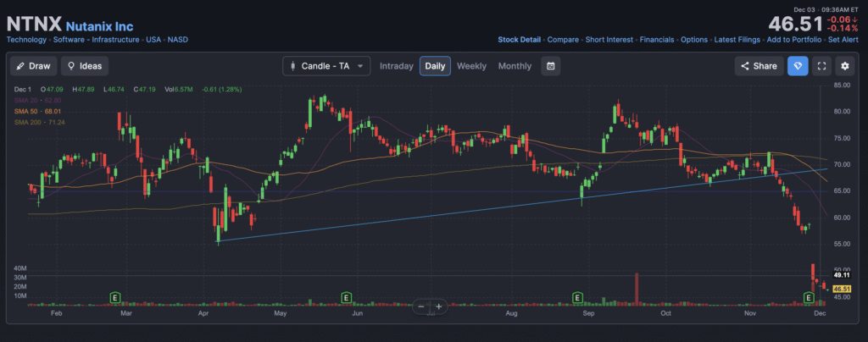868x342 pixels.
Task: Zoom in the chart with plus button
Action: [439, 306]
